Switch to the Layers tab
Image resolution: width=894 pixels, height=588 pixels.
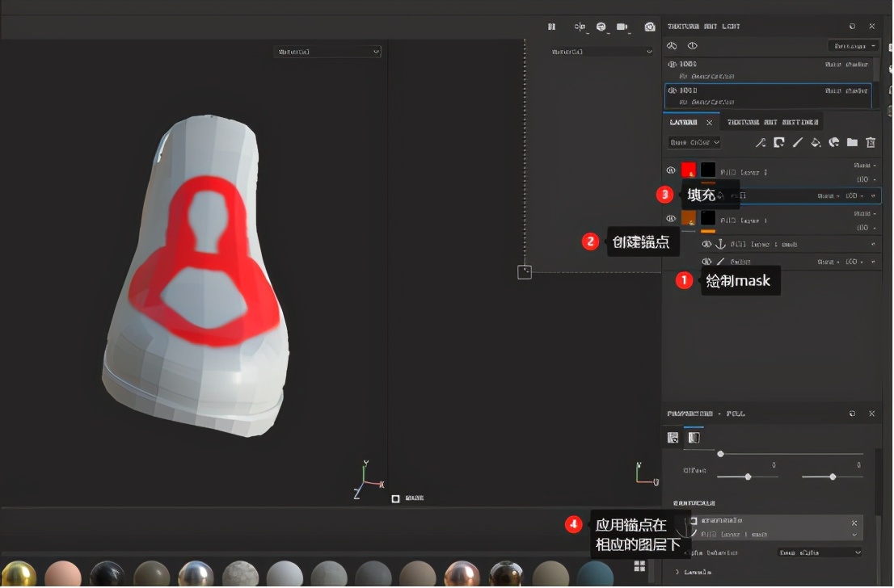(683, 123)
